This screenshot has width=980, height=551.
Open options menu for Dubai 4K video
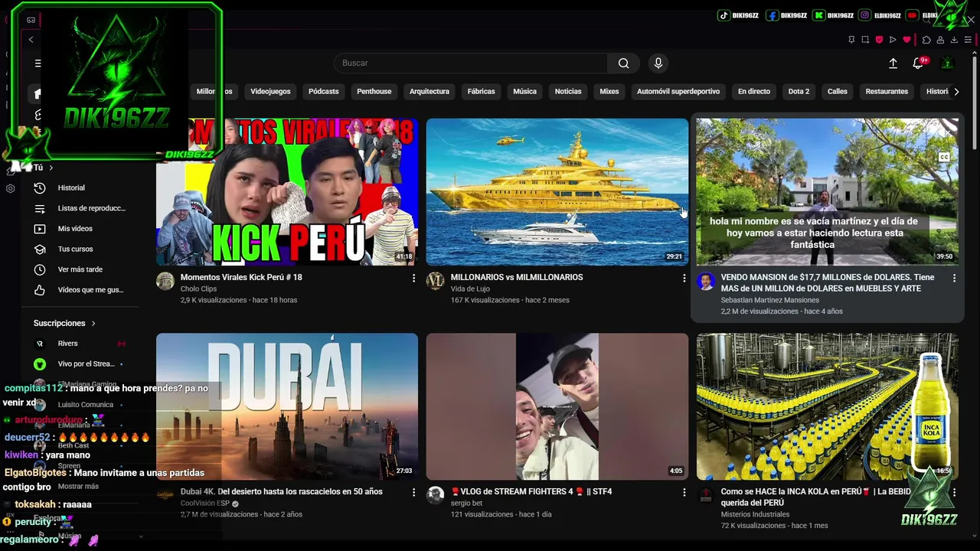pyautogui.click(x=413, y=493)
